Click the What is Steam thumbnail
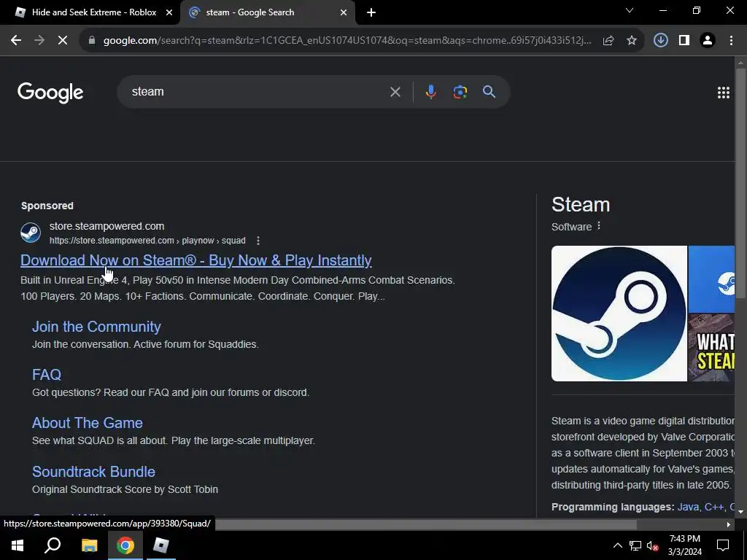This screenshot has width=747, height=560. click(x=711, y=347)
